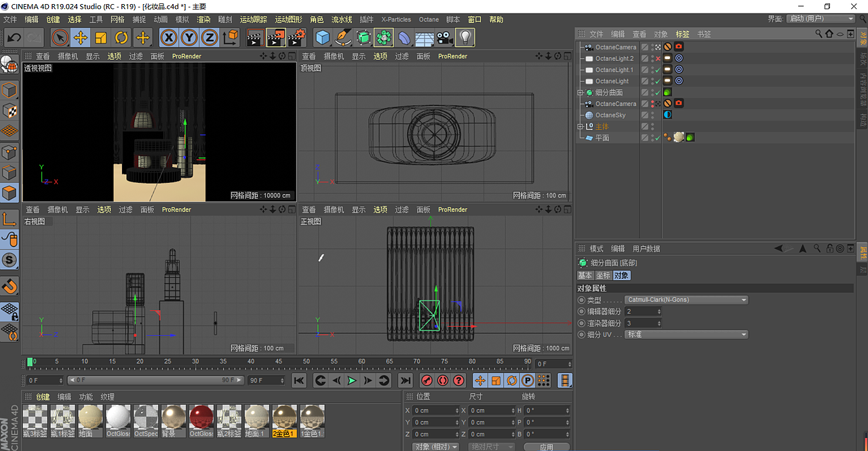Viewport: 868px width, 451px height.
Task: Open the X-Particles menu
Action: point(396,20)
